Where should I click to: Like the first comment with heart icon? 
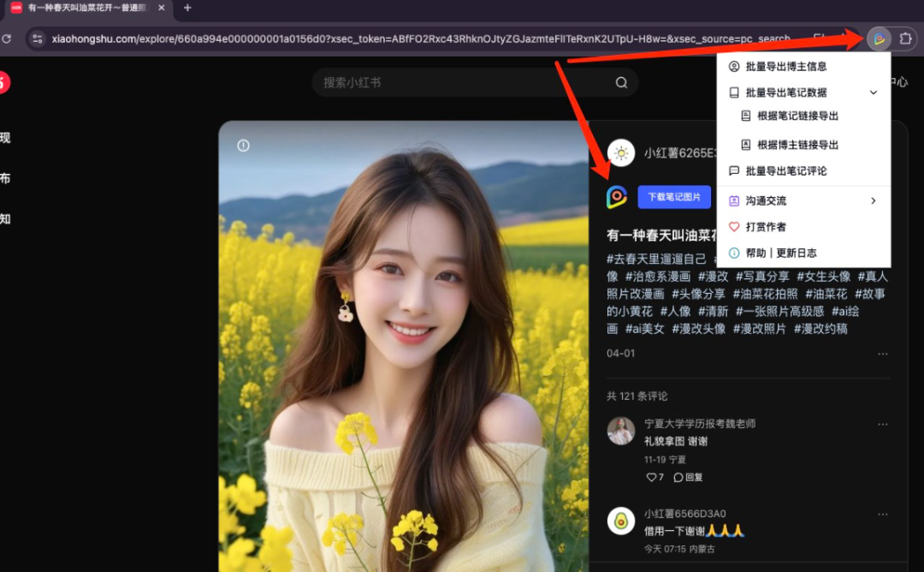(x=650, y=477)
